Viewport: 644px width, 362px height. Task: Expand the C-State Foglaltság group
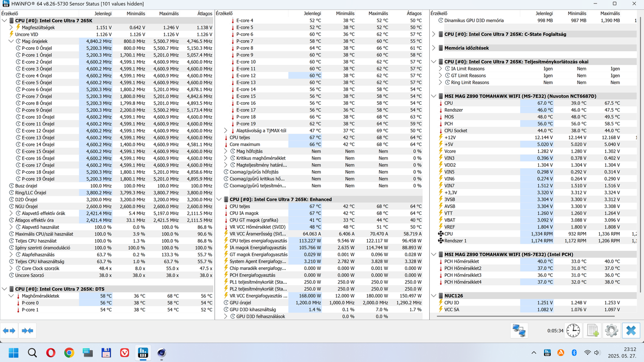point(434,34)
